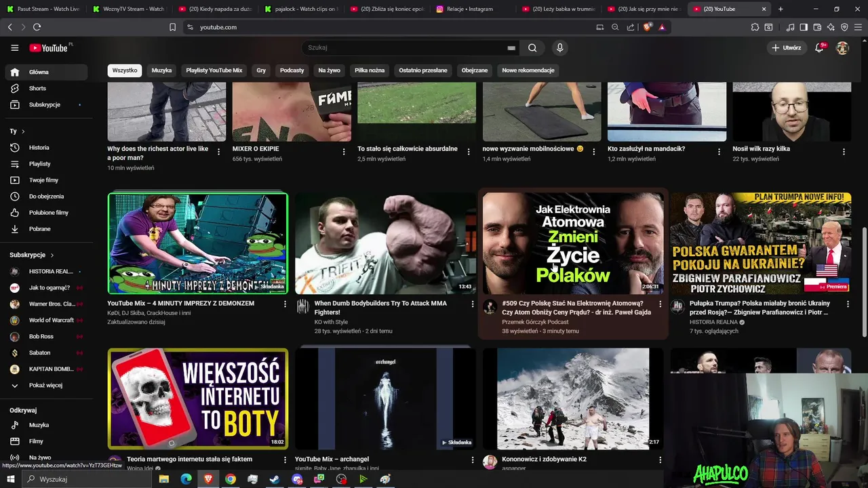Open the Kononowicz i zdobywanie K2 thumbnail
Viewport: 868px width, 488px height.
(573, 399)
